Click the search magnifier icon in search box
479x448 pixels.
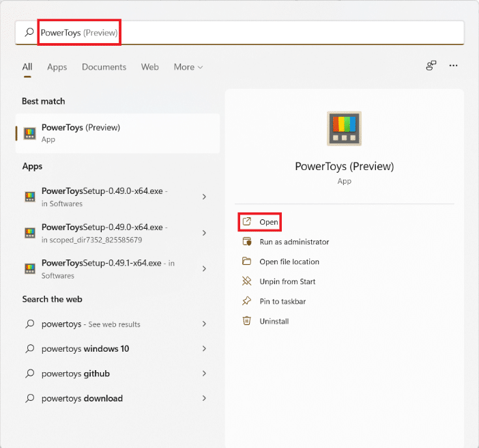click(x=29, y=32)
